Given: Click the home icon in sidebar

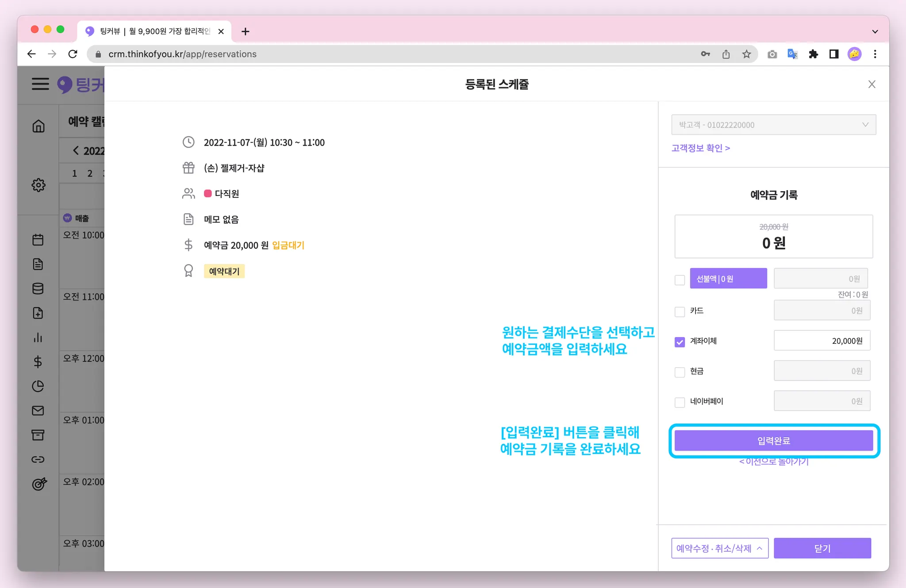Looking at the screenshot, I should click(x=38, y=127).
